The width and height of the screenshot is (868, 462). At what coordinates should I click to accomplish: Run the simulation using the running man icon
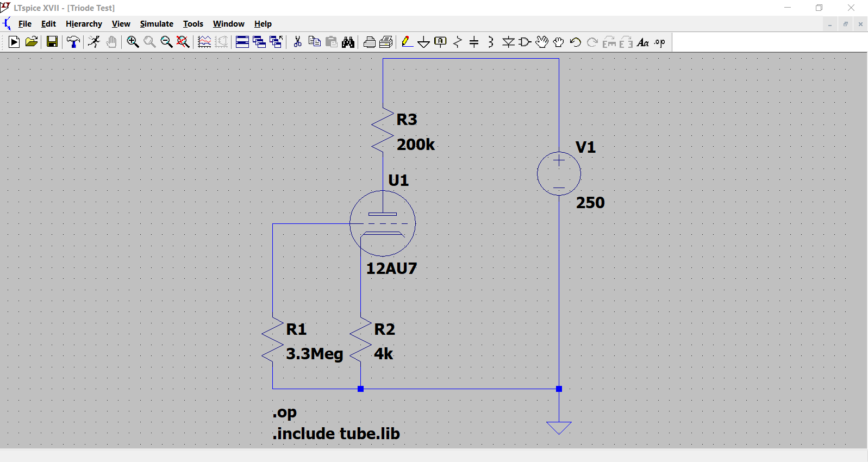(x=94, y=42)
